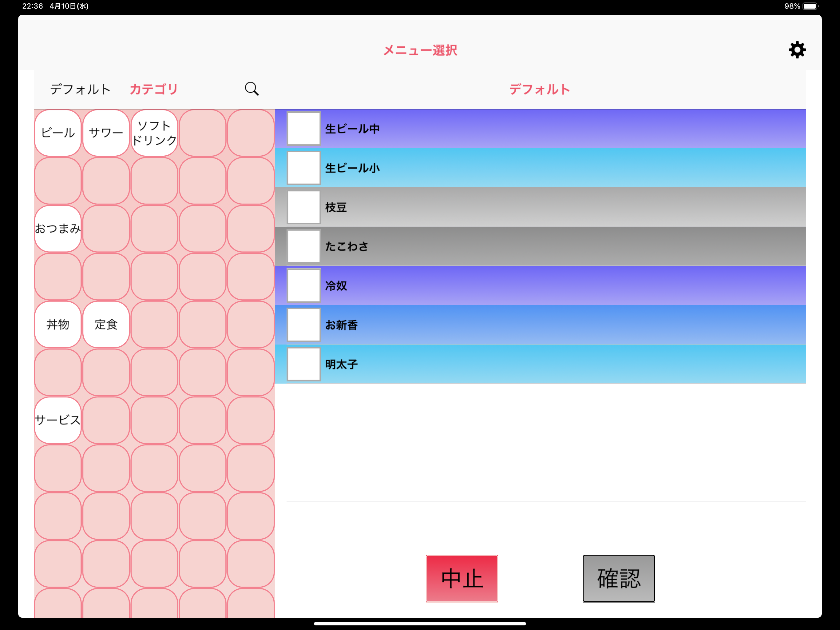Click the メニュー選択 title
The width and height of the screenshot is (840, 630).
point(420,50)
